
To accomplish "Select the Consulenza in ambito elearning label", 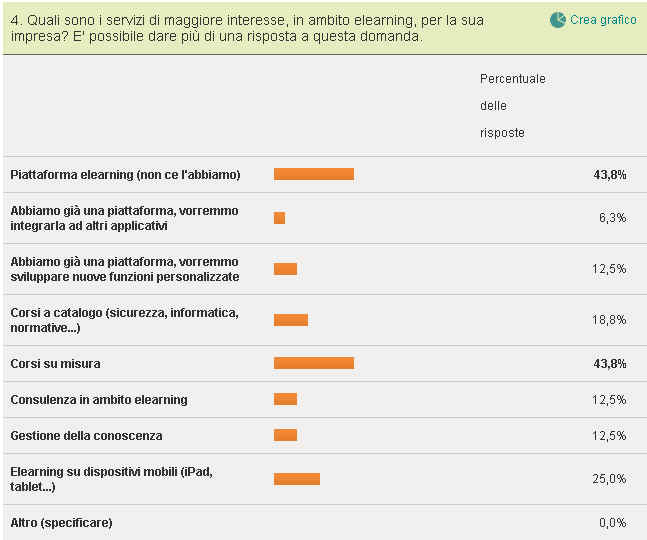I will click(x=99, y=399).
